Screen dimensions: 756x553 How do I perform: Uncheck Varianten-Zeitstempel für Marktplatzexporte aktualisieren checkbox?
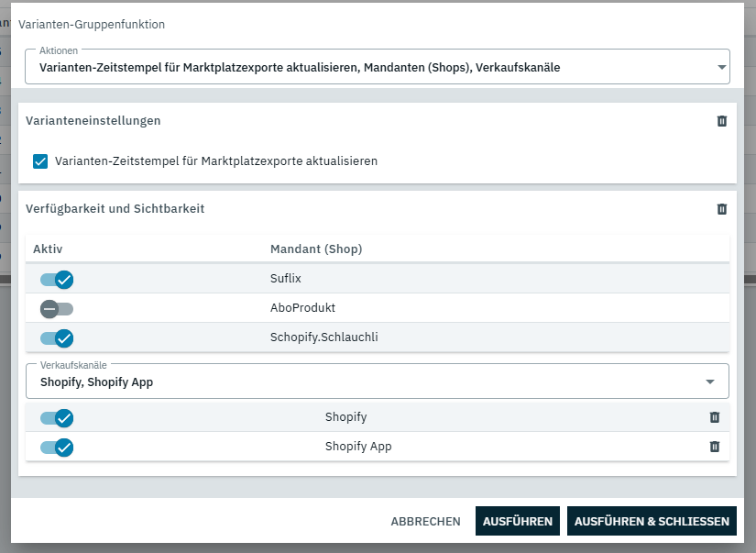click(40, 161)
